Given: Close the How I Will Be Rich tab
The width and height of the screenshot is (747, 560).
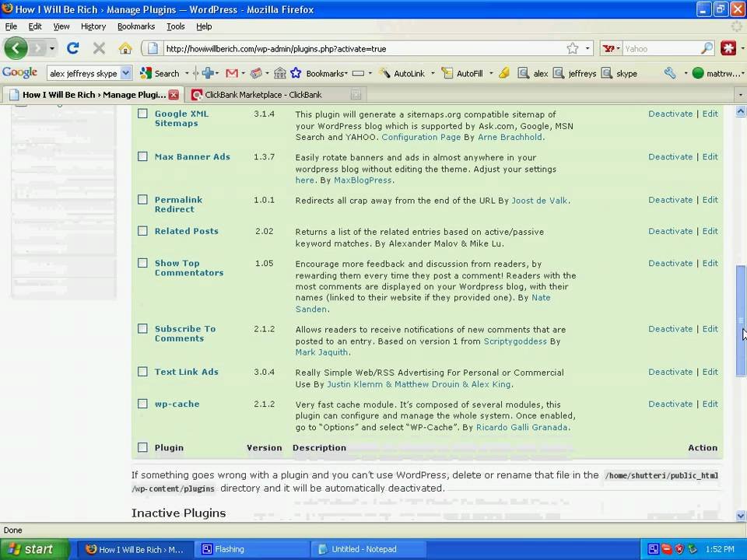Looking at the screenshot, I should pyautogui.click(x=174, y=95).
